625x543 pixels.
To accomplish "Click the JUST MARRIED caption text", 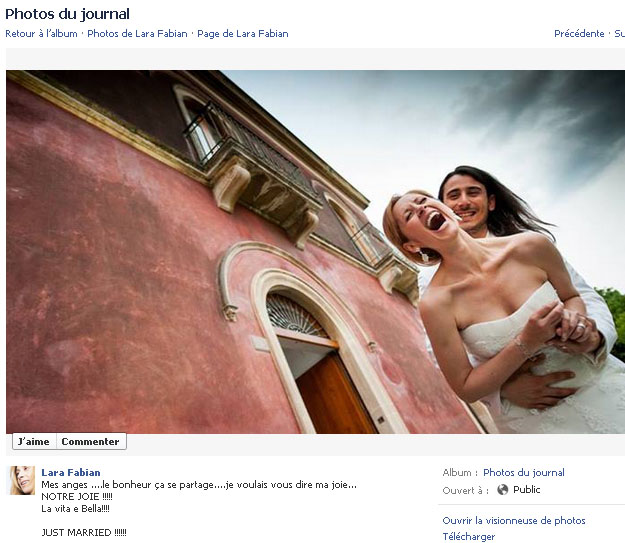I will click(x=84, y=532).
